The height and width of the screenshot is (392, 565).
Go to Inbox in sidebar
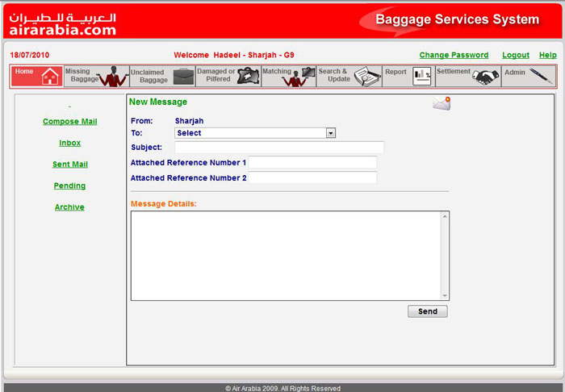tap(69, 143)
